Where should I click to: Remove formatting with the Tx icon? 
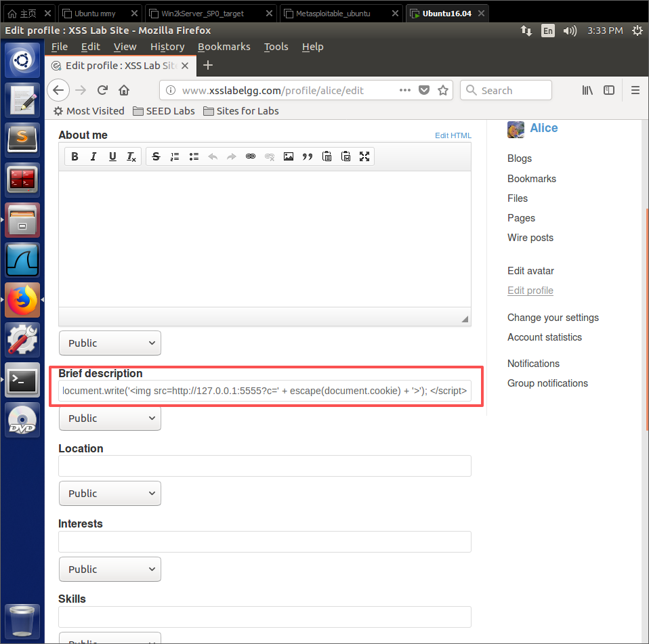(131, 156)
